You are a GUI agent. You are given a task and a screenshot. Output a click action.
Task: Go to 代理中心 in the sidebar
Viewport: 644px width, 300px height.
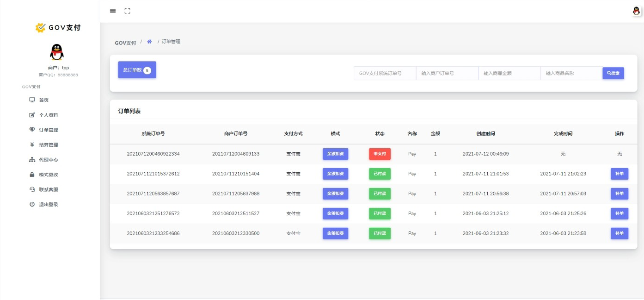[x=48, y=160]
